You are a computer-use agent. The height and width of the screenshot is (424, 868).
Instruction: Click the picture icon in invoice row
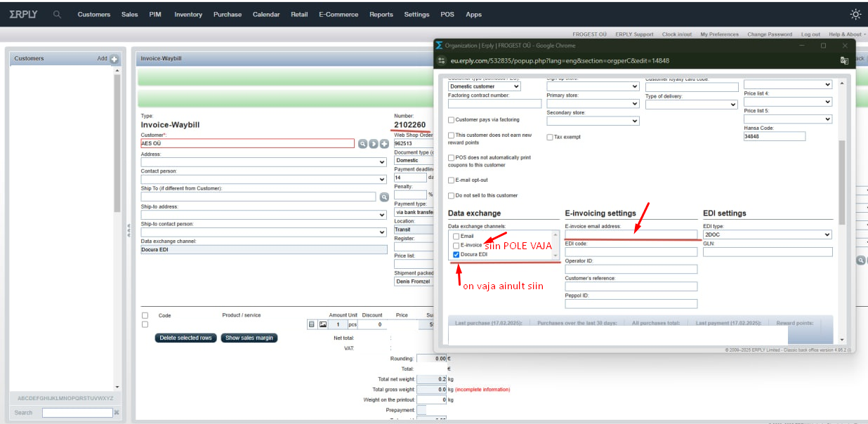[323, 324]
